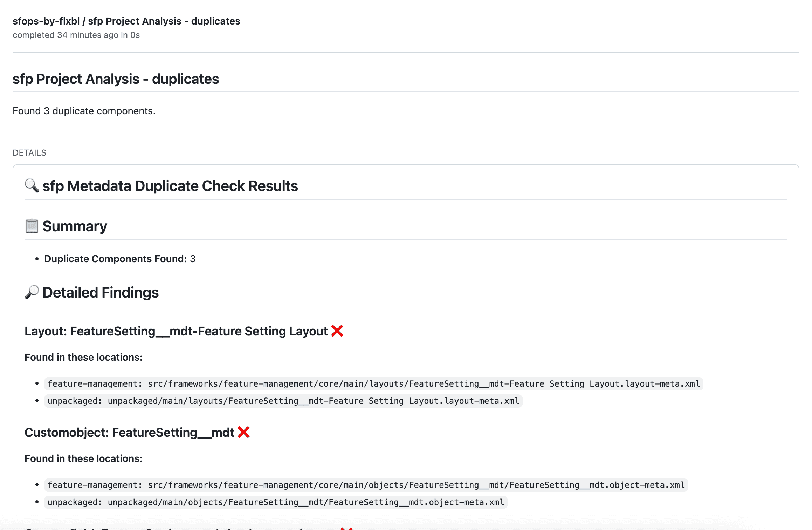Click the magnifier icon beside Detailed Findings

32,292
